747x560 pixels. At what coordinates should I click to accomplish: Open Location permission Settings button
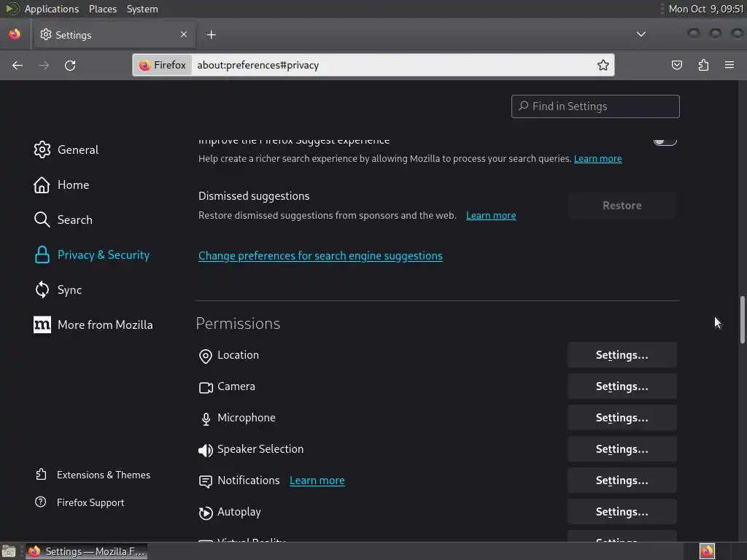622,355
